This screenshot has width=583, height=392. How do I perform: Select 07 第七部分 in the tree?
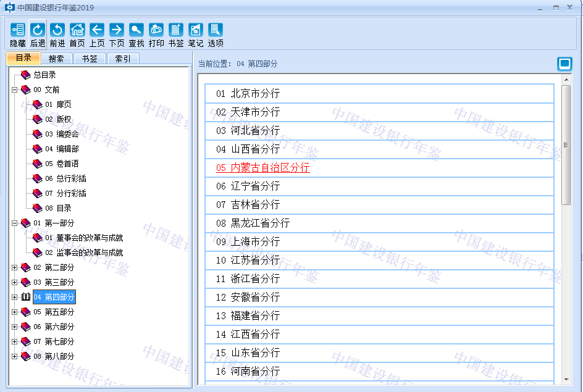(54, 341)
